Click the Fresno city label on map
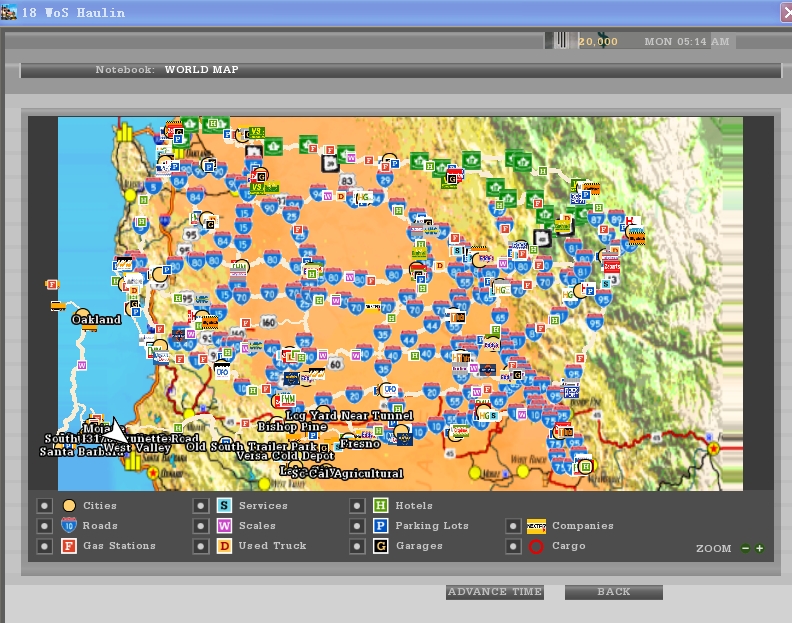Screen dimensions: 792x623 (360, 443)
